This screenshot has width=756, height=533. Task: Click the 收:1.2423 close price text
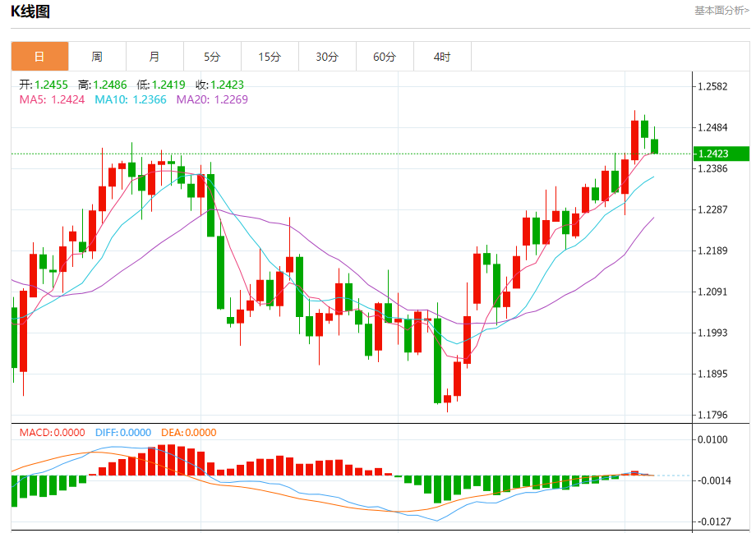point(220,85)
